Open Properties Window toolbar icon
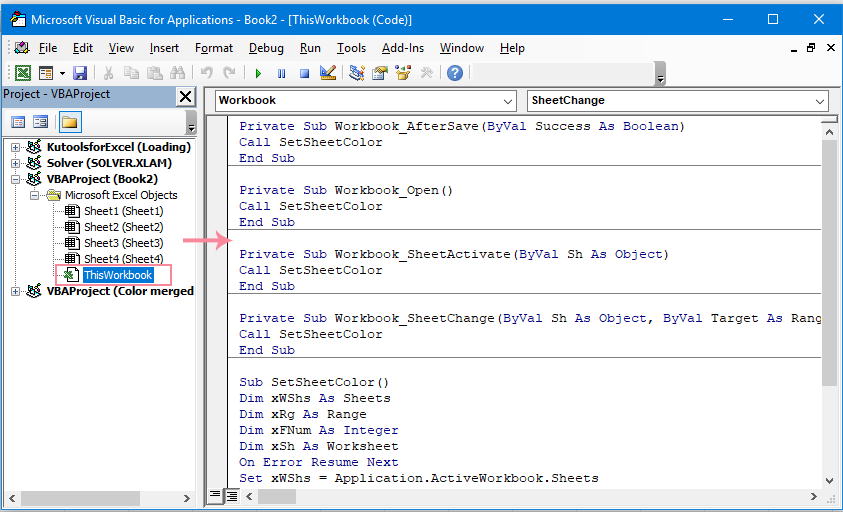The image size is (843, 512). pyautogui.click(x=380, y=73)
